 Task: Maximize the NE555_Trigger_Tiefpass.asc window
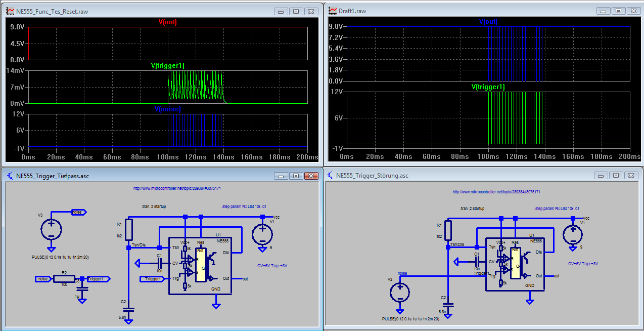click(296, 176)
